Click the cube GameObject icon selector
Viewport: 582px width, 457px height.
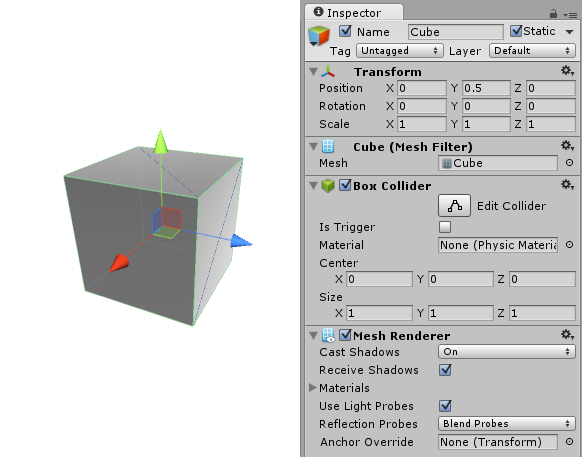[x=318, y=36]
